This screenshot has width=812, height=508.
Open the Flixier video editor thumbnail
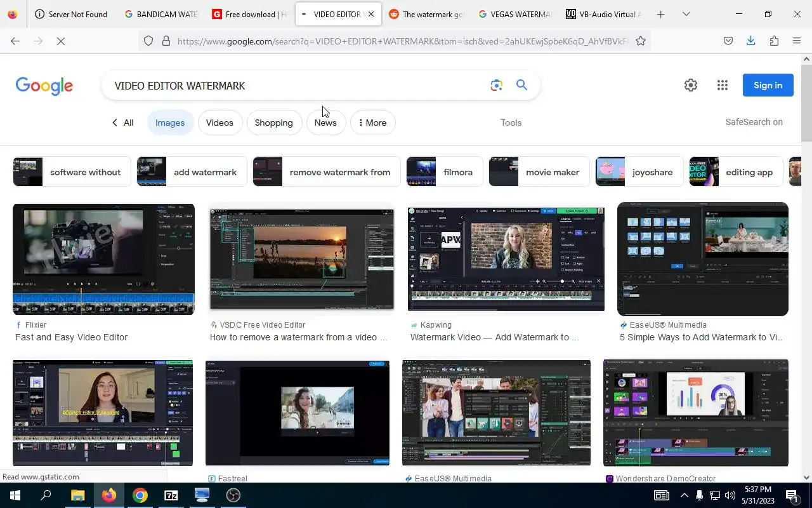103,259
